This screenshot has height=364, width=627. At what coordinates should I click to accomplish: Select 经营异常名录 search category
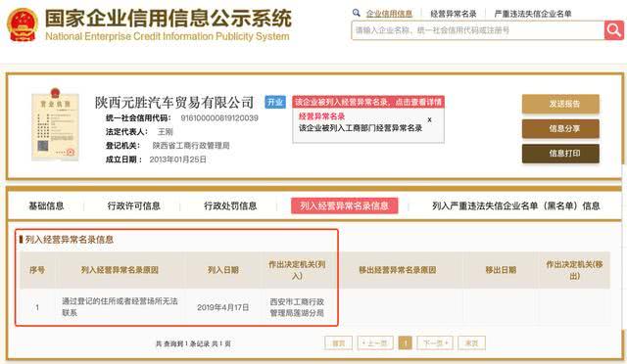[454, 14]
